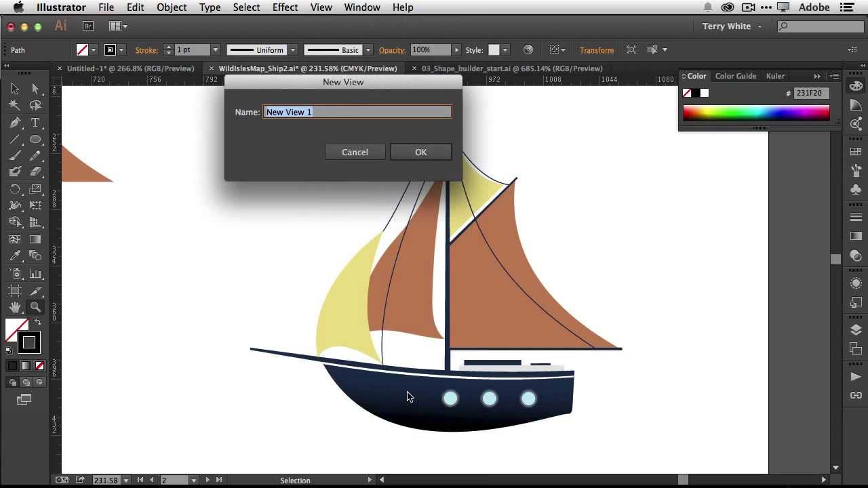This screenshot has height=488, width=868.
Task: Open the stroke weight dropdown
Action: click(215, 50)
